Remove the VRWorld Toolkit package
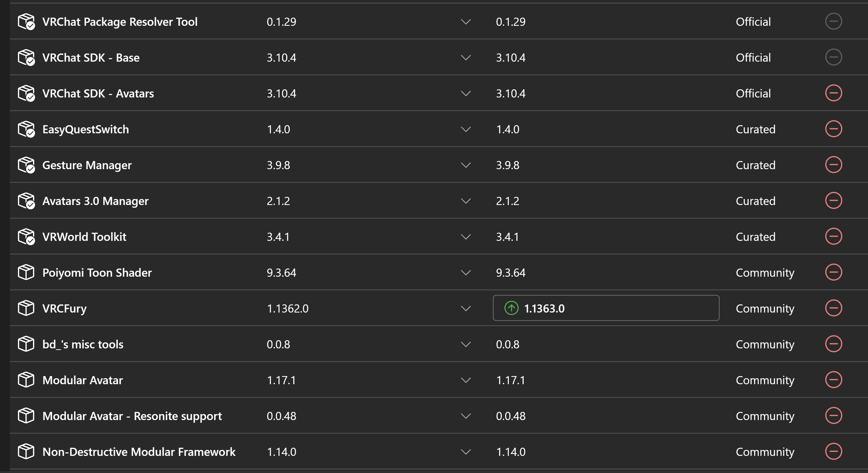This screenshot has width=868, height=473. 833,236
